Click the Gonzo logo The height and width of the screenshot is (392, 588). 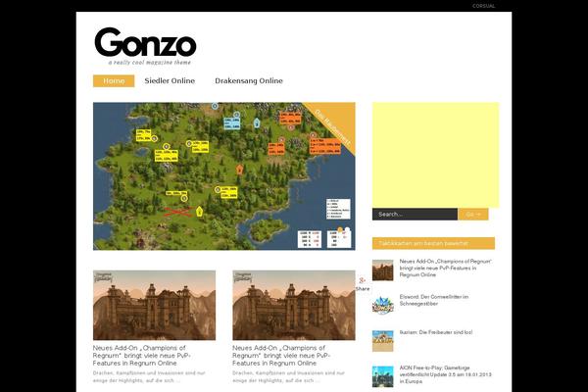click(145, 42)
